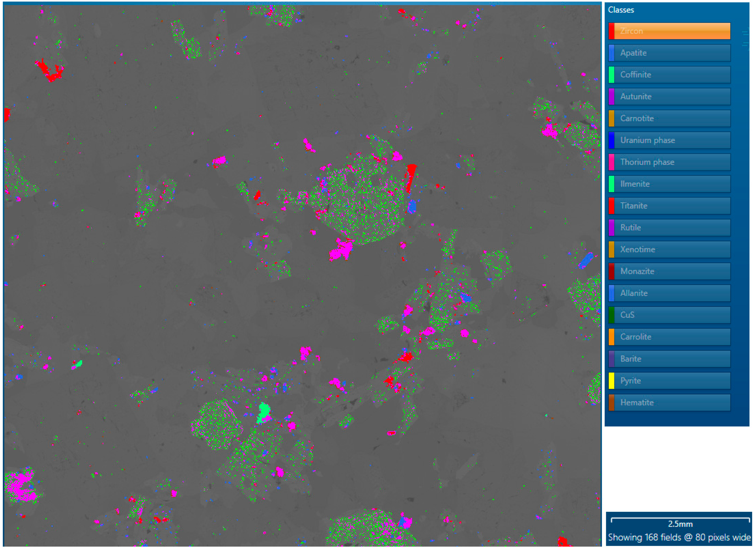Click the green Coffinite color swatch
Screen dimensions: 756x551
[611, 75]
